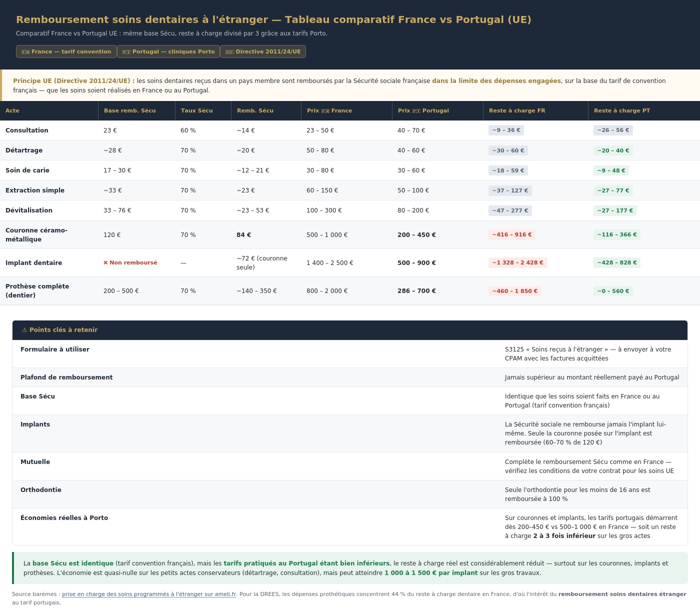
Task: Click the '~428 – 828 €' badge
Action: 617,262
